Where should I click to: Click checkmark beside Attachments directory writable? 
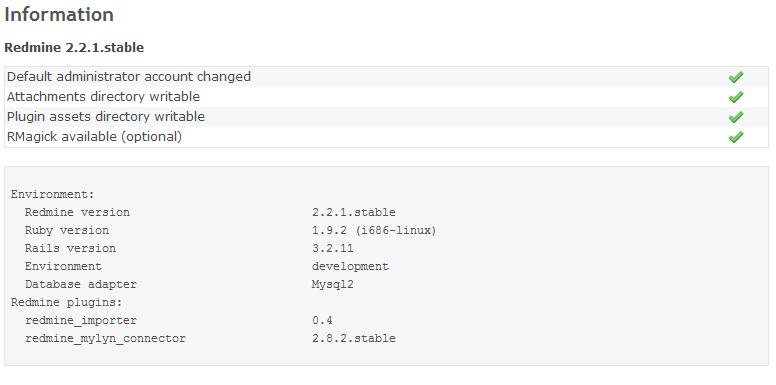736,97
